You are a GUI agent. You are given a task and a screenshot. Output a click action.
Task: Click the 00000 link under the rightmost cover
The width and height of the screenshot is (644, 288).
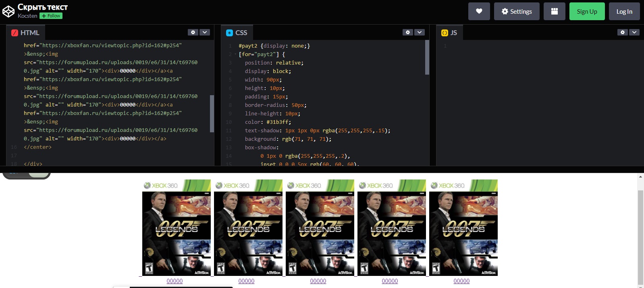pos(461,281)
